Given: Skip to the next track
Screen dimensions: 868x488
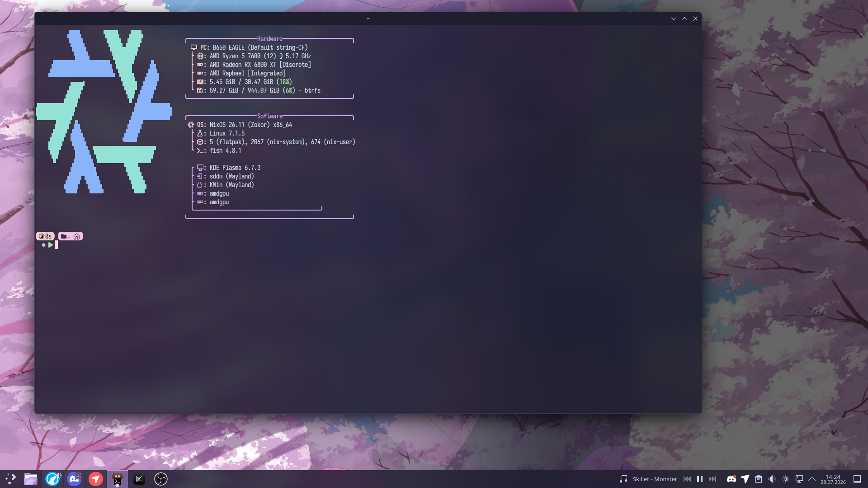Looking at the screenshot, I should coord(712,479).
